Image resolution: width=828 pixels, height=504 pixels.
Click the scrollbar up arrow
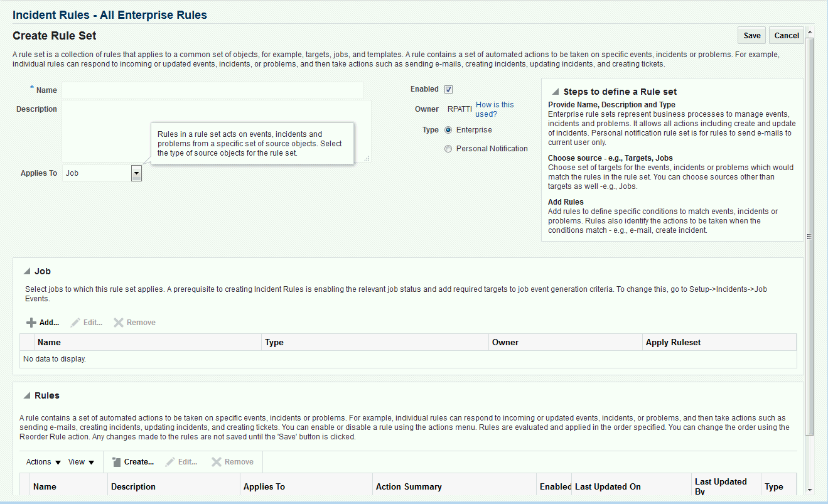pyautogui.click(x=810, y=31)
